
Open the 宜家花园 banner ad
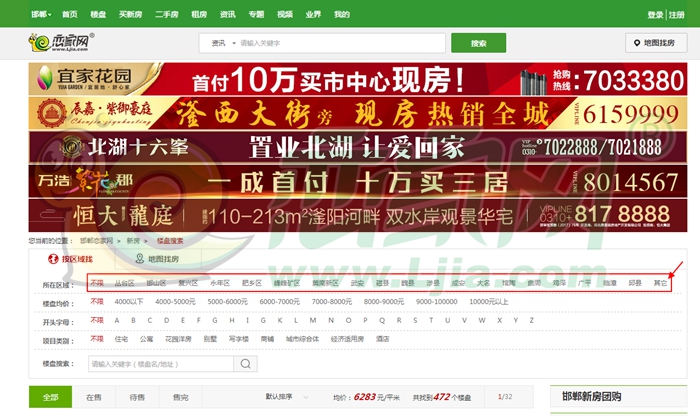tap(358, 79)
